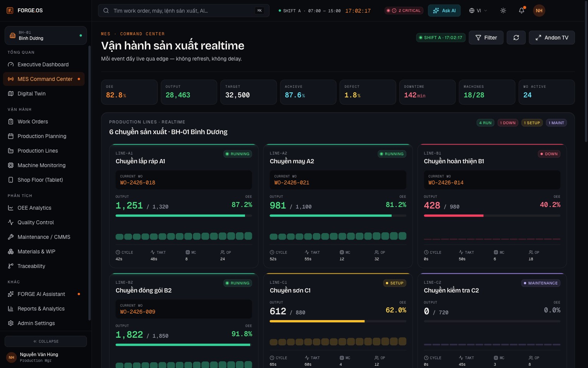
Task: Click the Quality Control pulse icon
Action: tap(11, 222)
